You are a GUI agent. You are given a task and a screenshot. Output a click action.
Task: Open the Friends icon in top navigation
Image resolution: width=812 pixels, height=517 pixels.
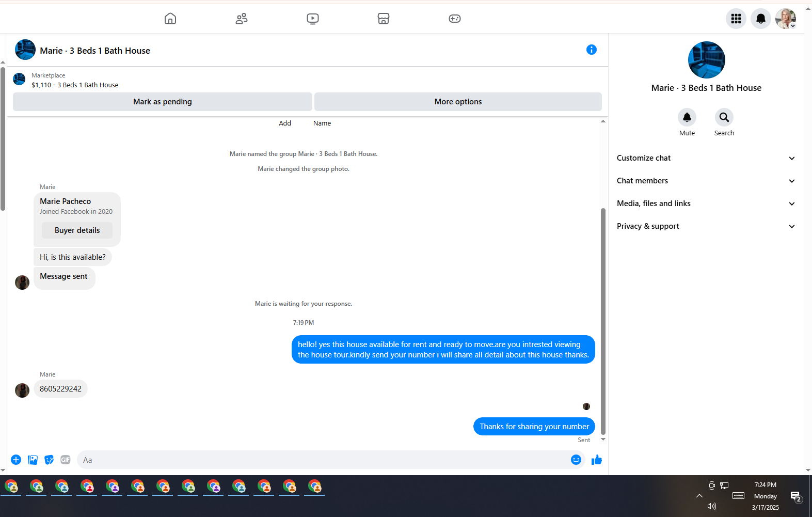point(242,19)
